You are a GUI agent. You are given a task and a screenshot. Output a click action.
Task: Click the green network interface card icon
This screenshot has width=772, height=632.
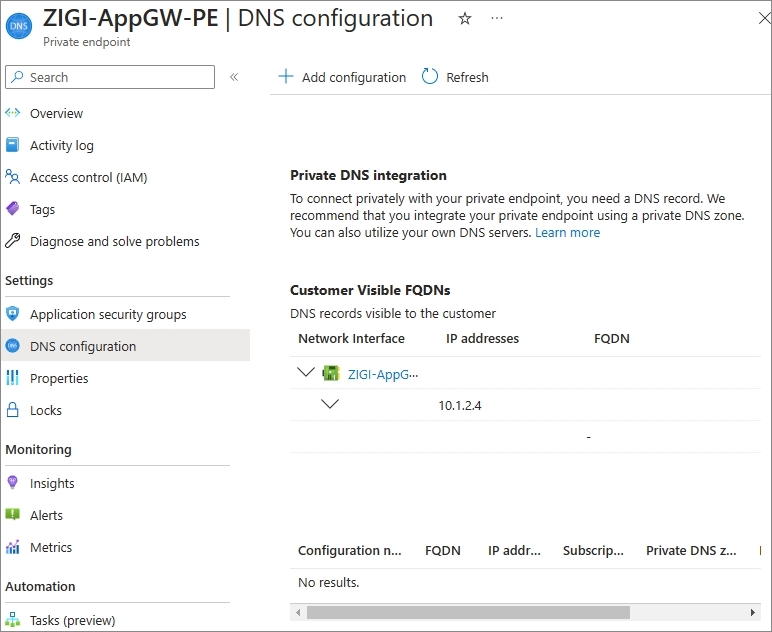click(x=331, y=373)
